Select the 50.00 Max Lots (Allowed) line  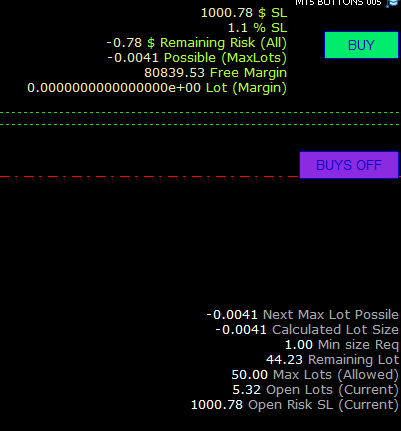(x=315, y=375)
